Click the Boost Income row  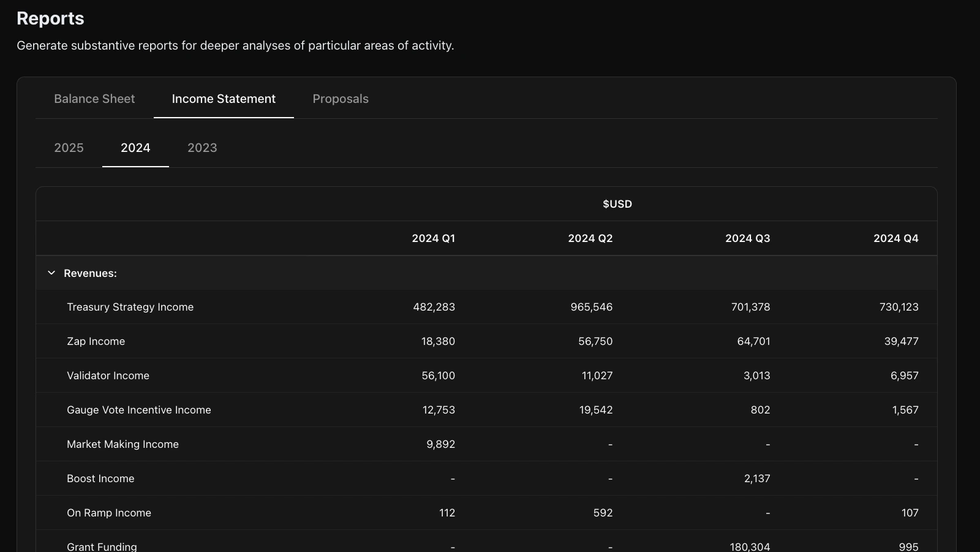[100, 478]
